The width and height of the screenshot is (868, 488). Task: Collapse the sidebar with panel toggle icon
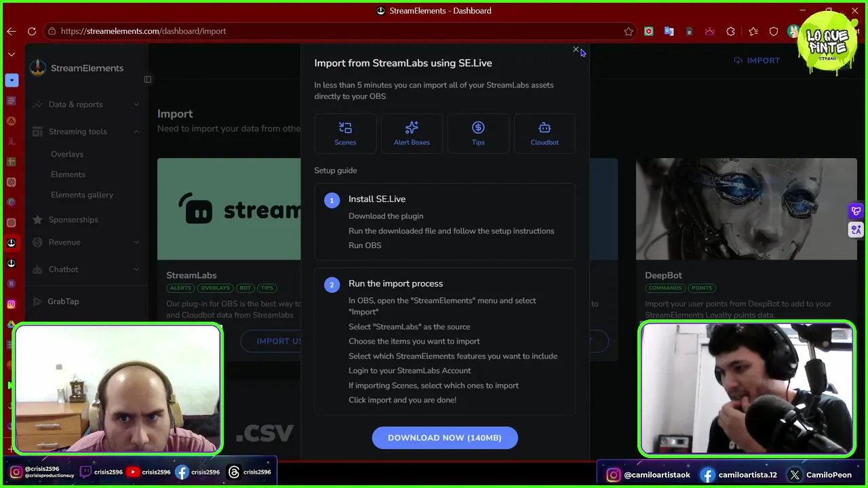pyautogui.click(x=148, y=79)
